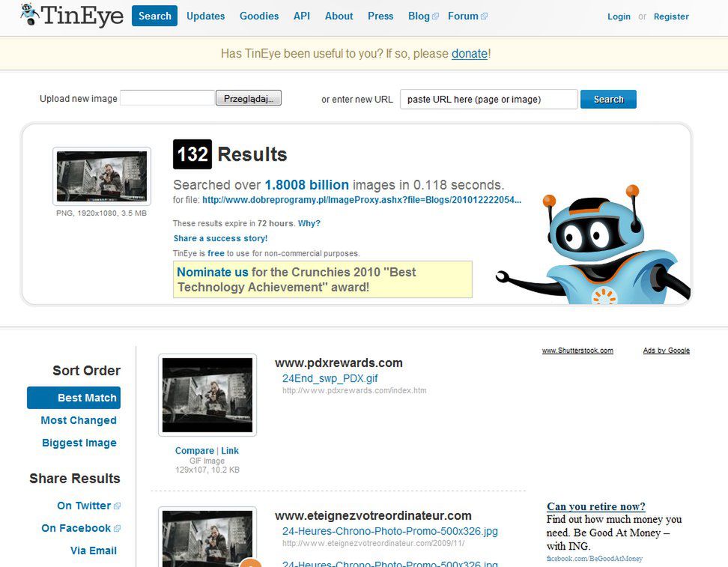The height and width of the screenshot is (567, 728).
Task: Click the 132 results count badge
Action: click(192, 154)
